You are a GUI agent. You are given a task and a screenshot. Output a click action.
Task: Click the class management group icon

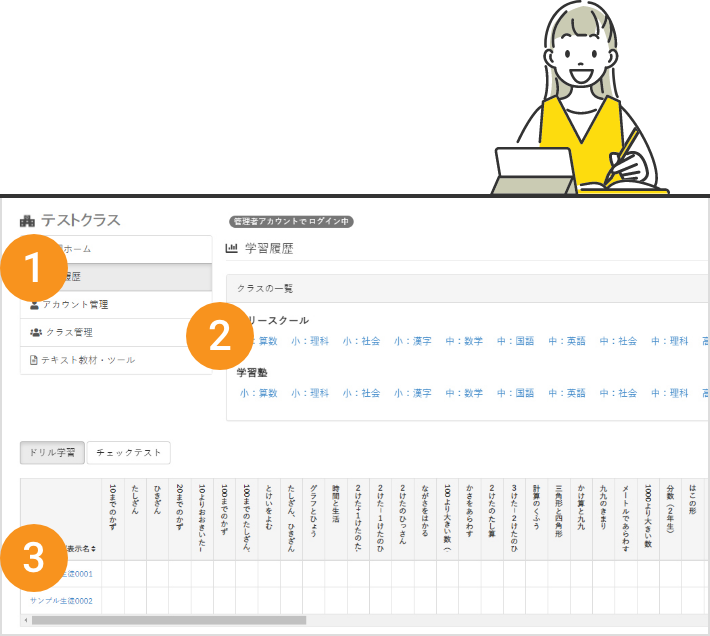point(35,332)
